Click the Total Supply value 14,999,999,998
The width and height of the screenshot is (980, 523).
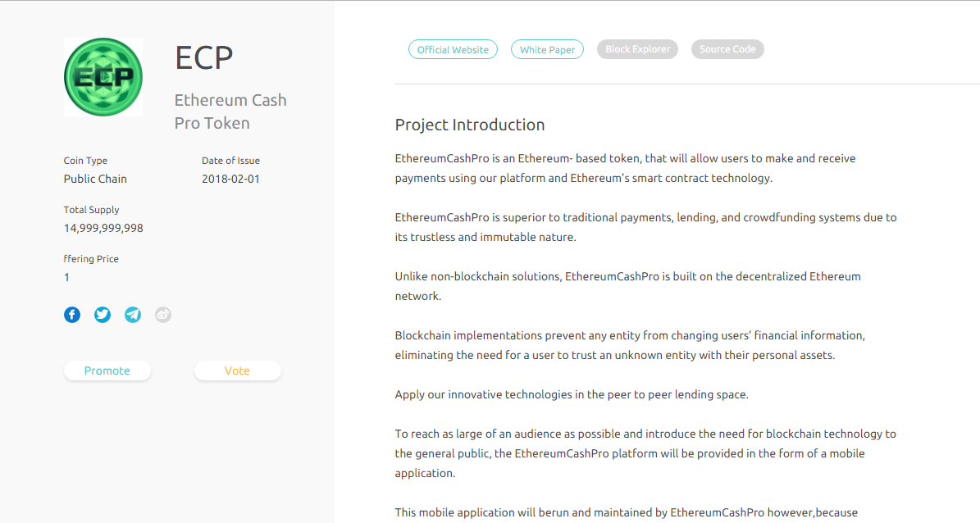coord(103,228)
